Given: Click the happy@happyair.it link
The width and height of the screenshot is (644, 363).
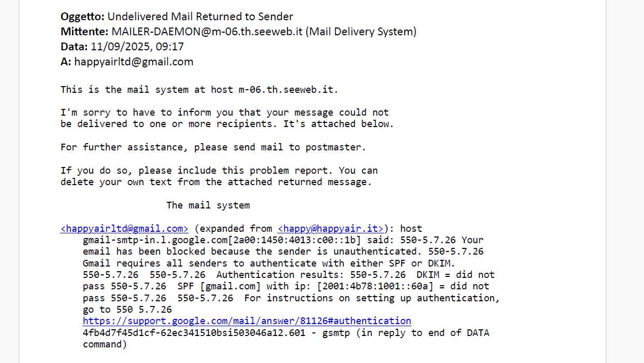Looking at the screenshot, I should coord(331,229).
